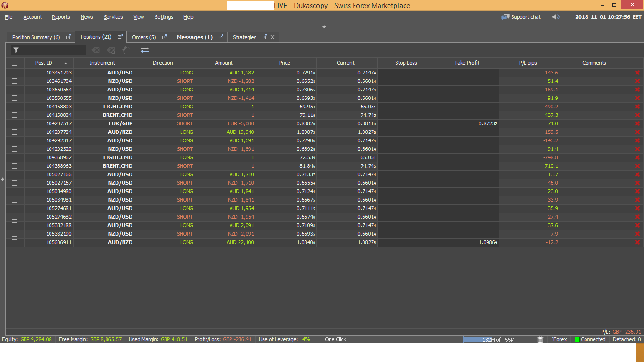Viewport: 644px width, 362px height.
Task: Expand the collapsed top panel arrow
Action: [324, 26]
